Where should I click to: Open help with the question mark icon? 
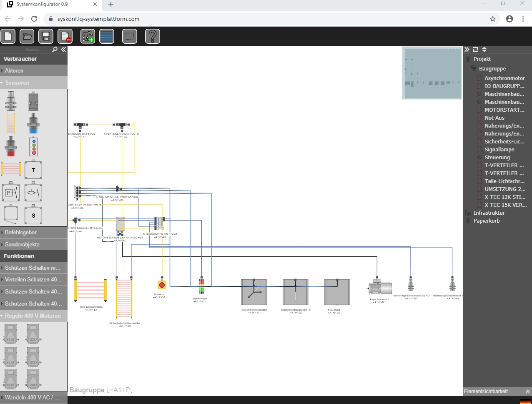coord(153,36)
